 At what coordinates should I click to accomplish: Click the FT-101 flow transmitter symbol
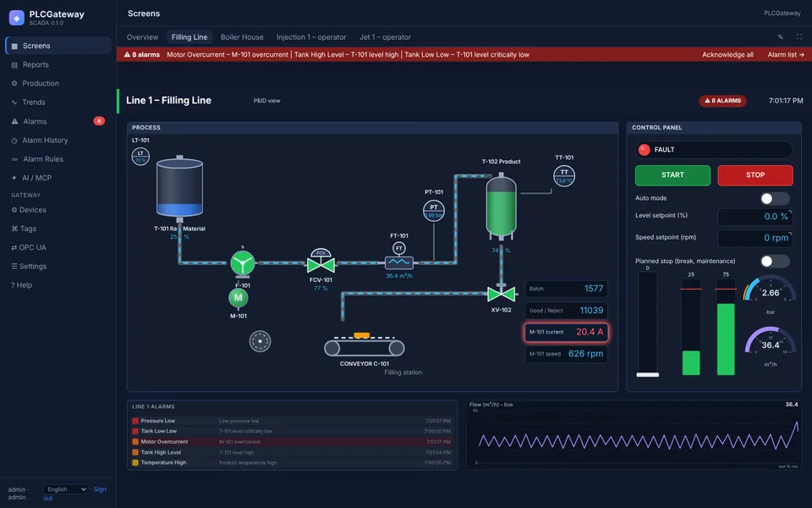(398, 256)
